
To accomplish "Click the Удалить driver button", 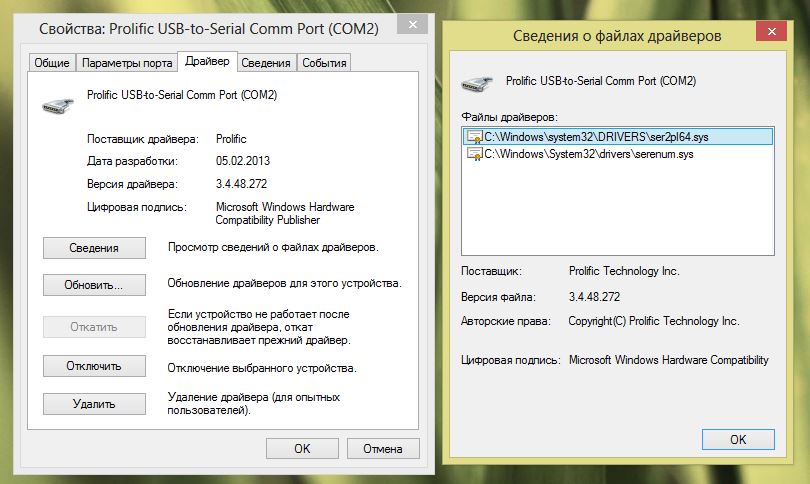I will pyautogui.click(x=94, y=404).
